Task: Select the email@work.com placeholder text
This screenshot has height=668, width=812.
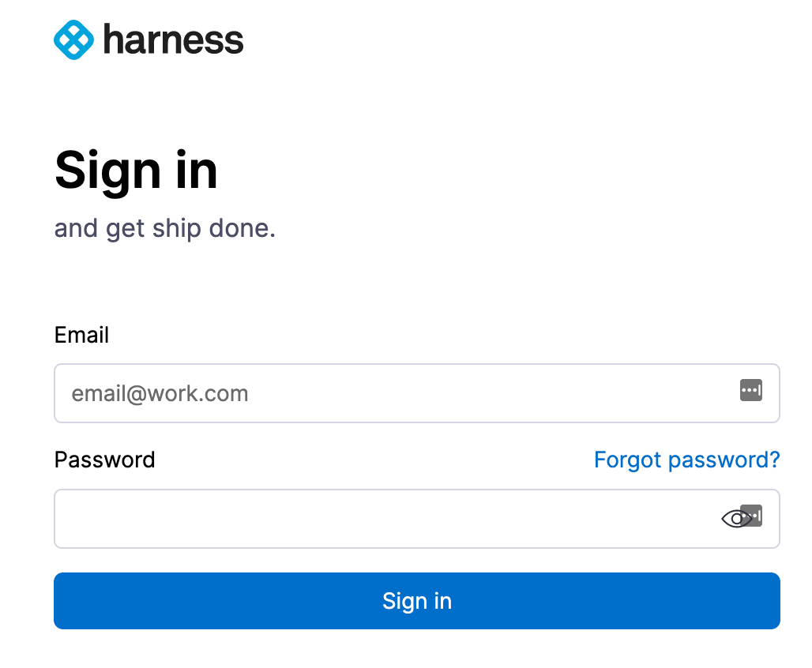Action: (160, 393)
